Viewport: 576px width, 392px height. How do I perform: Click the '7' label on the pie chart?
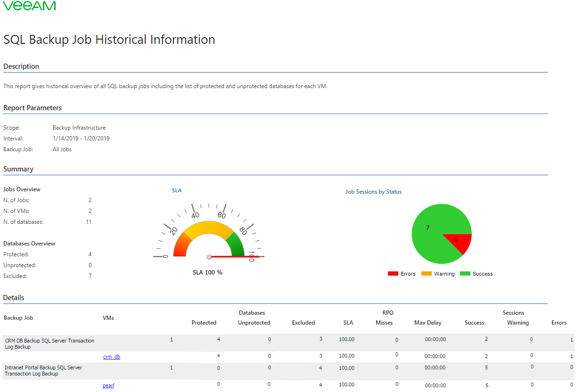(428, 228)
